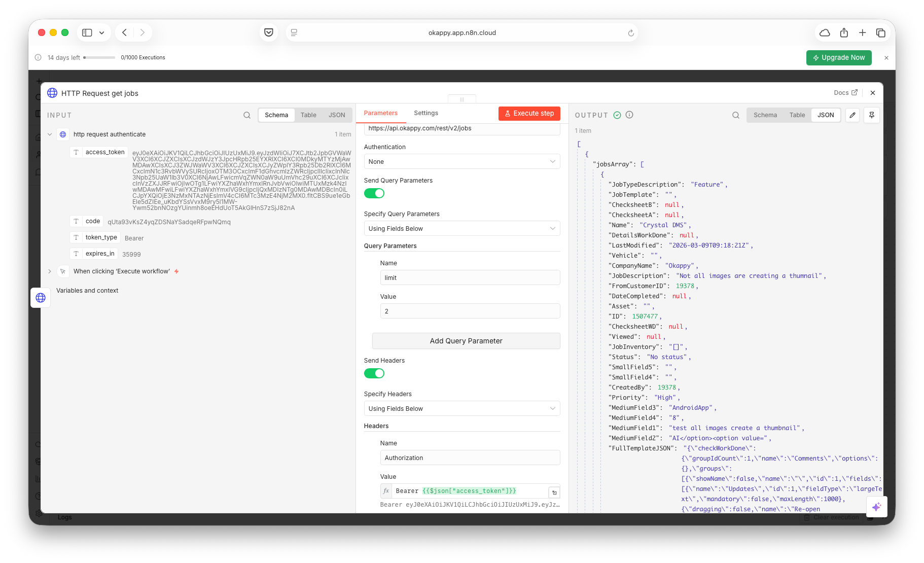Click the output panel search icon
This screenshot has width=924, height=563.
pos(736,115)
